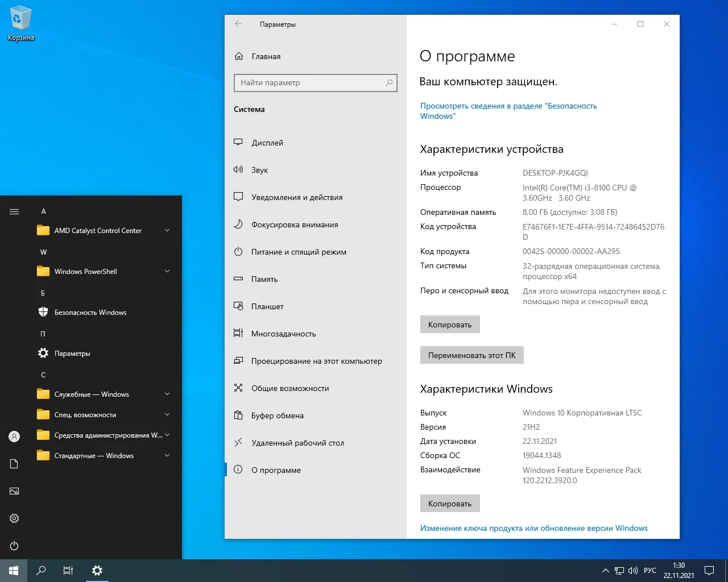Screen dimensions: 728x582
Task: Open Проецирование на этот компьютер page
Action: (315, 361)
